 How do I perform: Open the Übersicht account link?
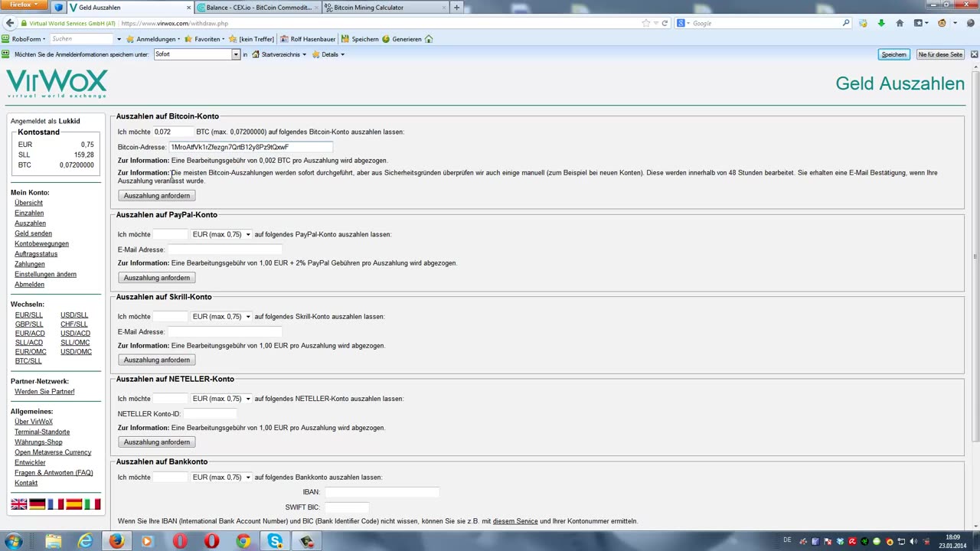pos(29,203)
